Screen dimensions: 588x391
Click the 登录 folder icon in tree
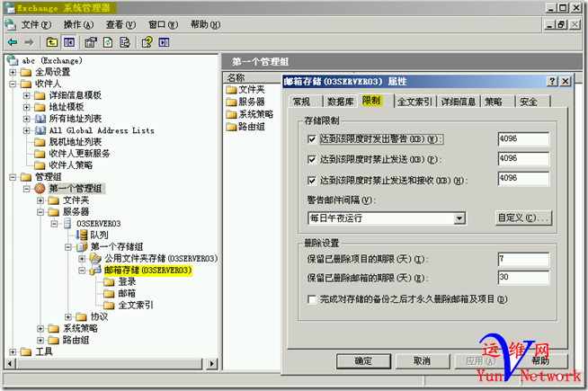[x=109, y=282]
